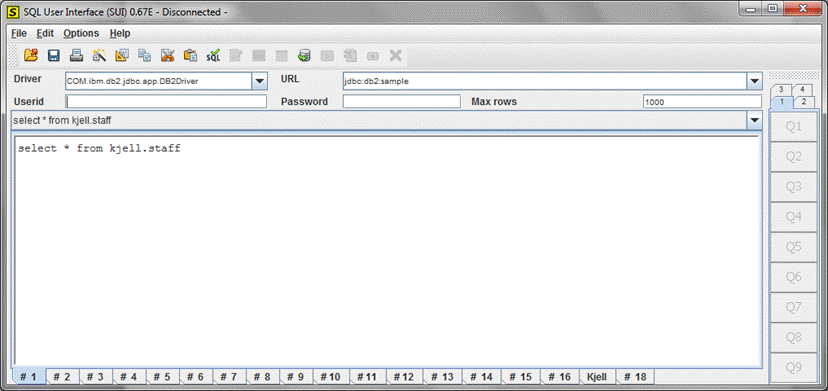Image resolution: width=828 pixels, height=391 pixels.
Task: Click the magic wand toolbar icon
Action: [99, 55]
